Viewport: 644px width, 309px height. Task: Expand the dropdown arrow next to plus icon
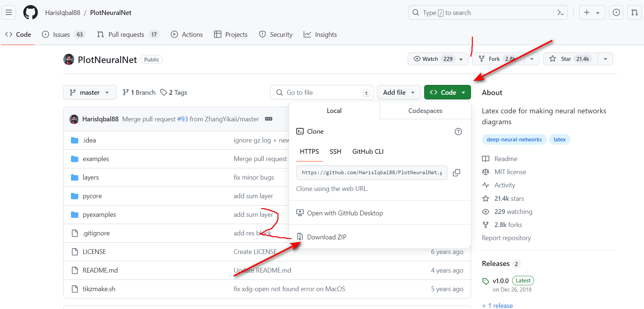tap(598, 13)
